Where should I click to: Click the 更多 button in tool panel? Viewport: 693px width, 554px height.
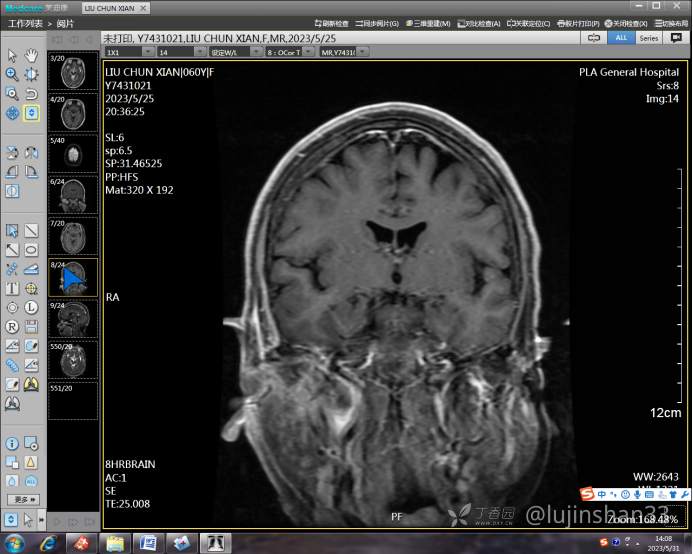23,499
